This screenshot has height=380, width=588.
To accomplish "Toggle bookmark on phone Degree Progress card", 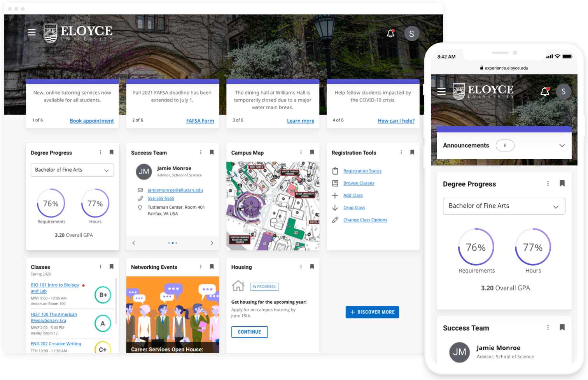I will (562, 183).
